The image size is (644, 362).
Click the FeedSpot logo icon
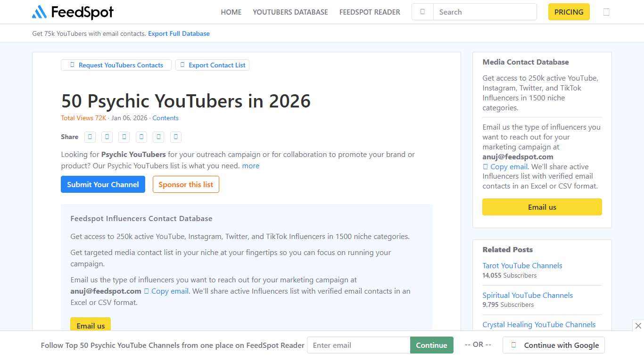tap(40, 12)
